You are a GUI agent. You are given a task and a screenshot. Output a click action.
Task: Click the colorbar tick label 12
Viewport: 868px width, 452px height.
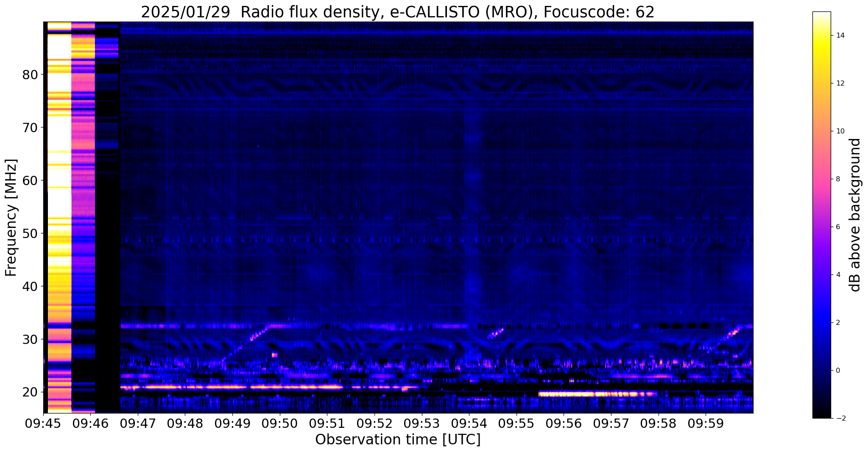pyautogui.click(x=840, y=83)
